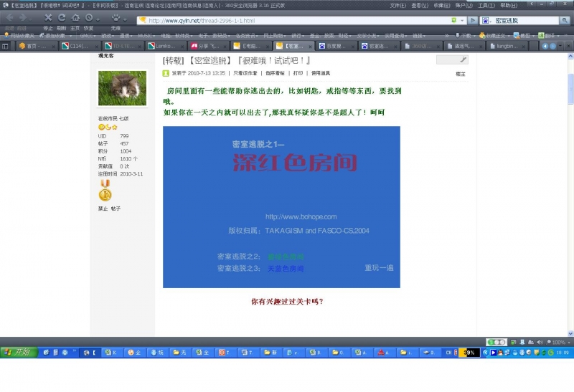Click the 帖子 link under the medal

[x=116, y=209]
